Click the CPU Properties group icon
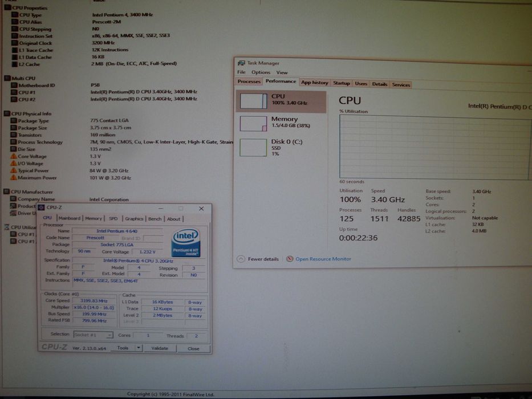 click(7, 7)
